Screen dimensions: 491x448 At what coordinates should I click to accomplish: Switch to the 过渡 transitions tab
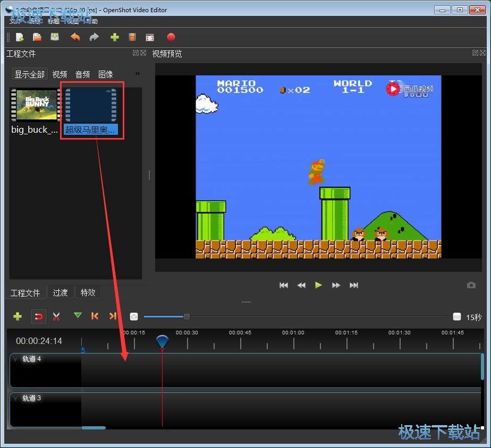[x=60, y=292]
